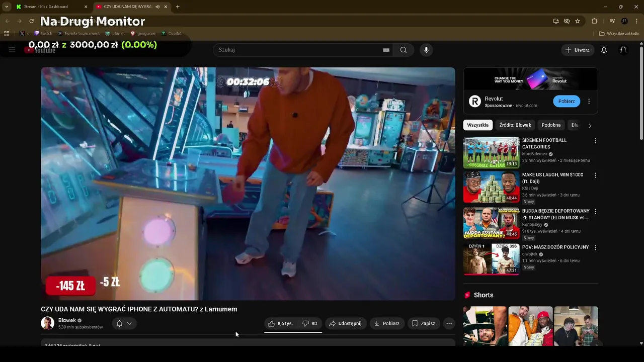Open options for Revolut ad
644x362 pixels.
589,101
